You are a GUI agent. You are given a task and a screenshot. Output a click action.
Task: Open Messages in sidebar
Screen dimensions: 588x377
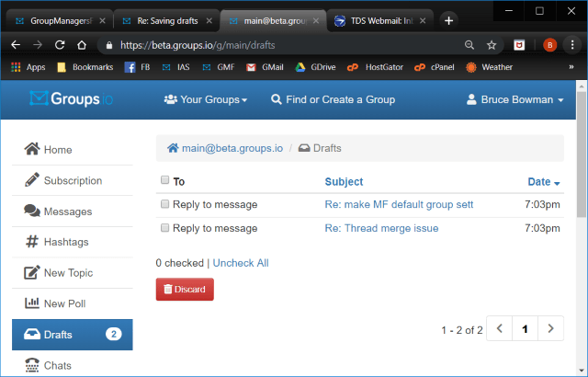click(x=73, y=211)
